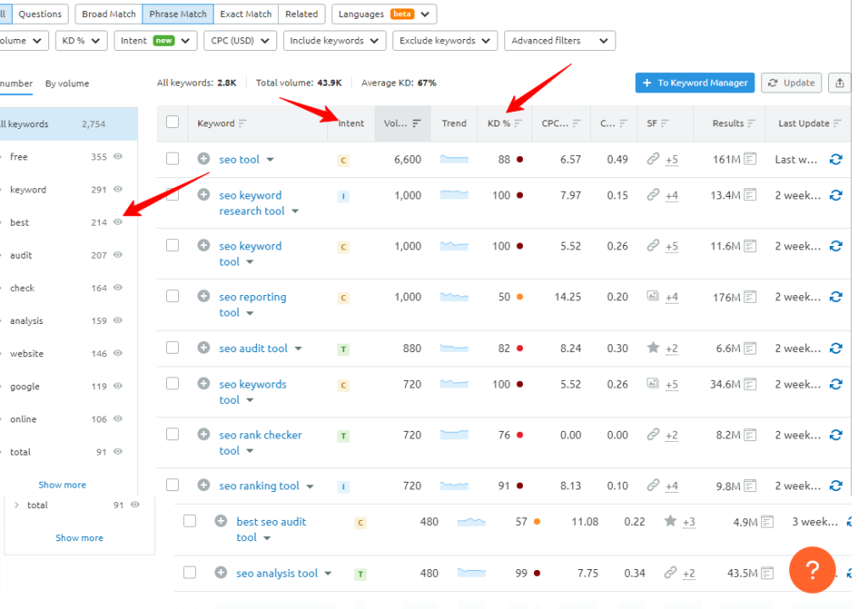The width and height of the screenshot is (868, 609).
Task: Open the orange help question mark button
Action: (x=812, y=570)
